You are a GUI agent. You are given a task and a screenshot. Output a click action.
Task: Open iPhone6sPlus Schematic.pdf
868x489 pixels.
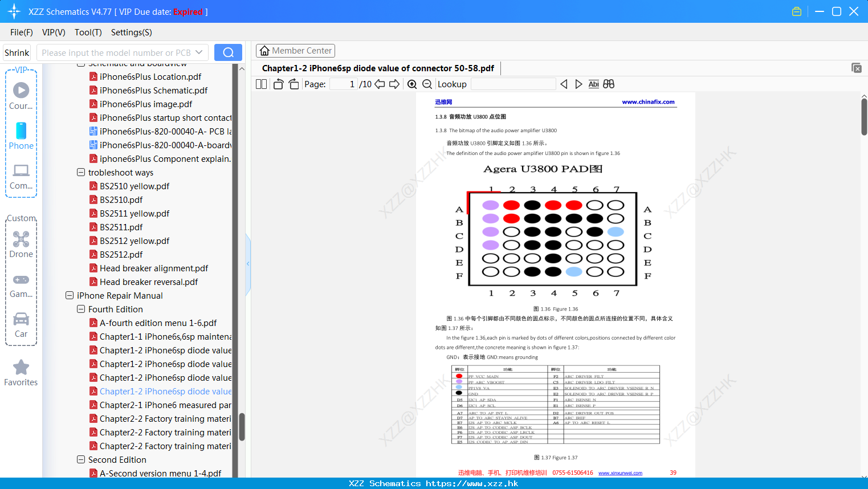click(x=153, y=90)
